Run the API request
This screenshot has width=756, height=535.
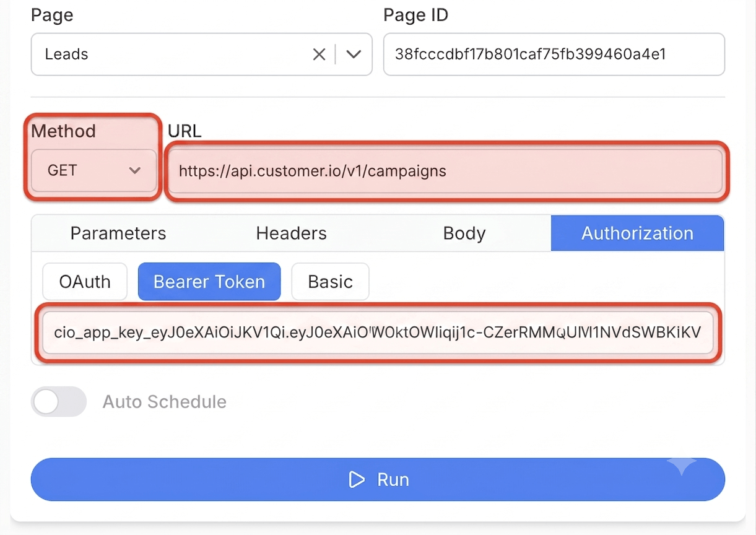coord(378,480)
